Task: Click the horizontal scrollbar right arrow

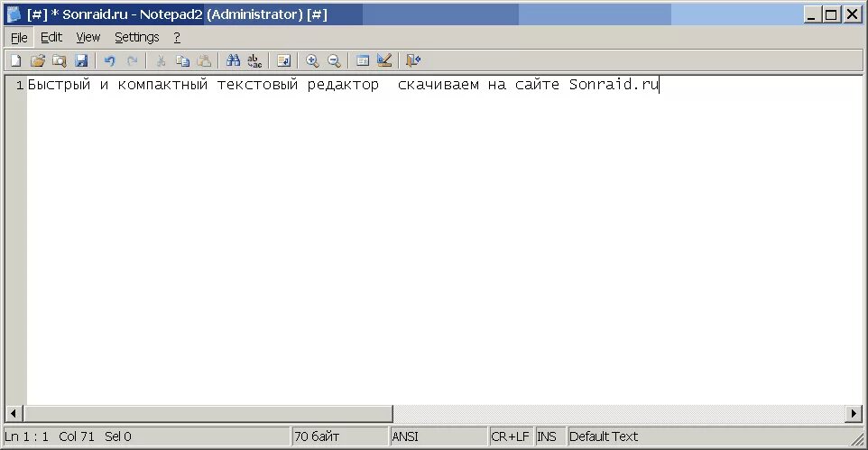Action: coord(854,413)
